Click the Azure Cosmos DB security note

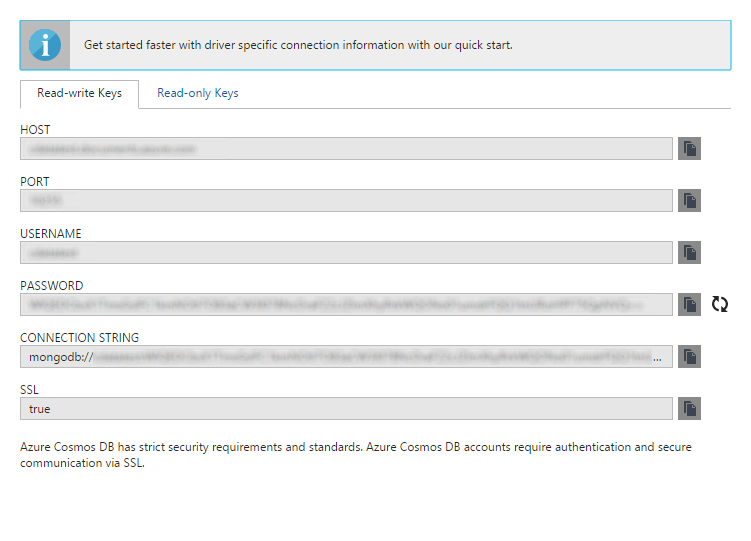355,455
